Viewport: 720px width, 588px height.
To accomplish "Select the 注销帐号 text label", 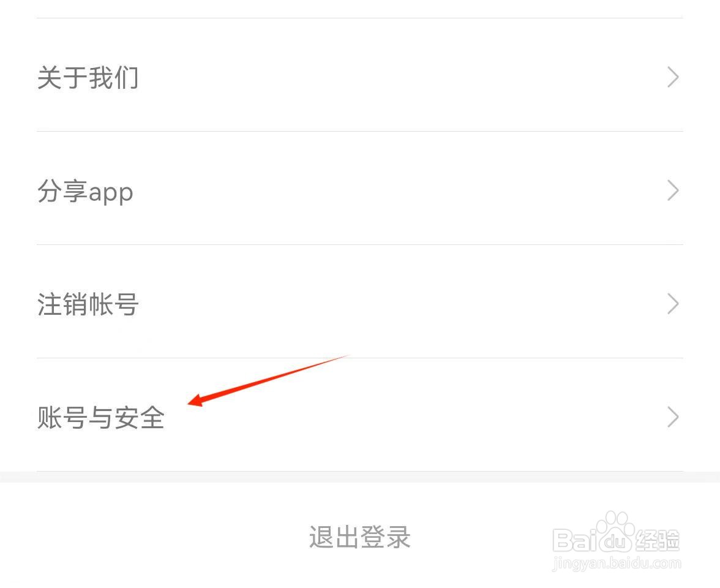I will (x=88, y=304).
